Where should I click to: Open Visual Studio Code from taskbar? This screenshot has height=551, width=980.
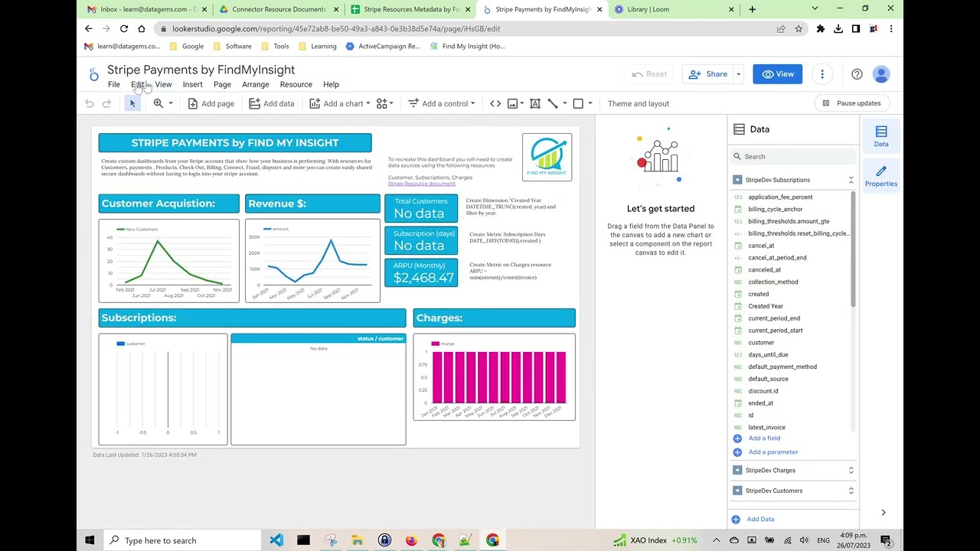[276, 540]
